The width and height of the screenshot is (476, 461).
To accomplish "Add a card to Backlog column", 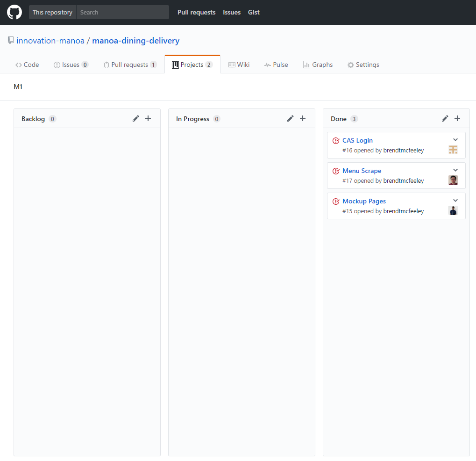I will 148,118.
